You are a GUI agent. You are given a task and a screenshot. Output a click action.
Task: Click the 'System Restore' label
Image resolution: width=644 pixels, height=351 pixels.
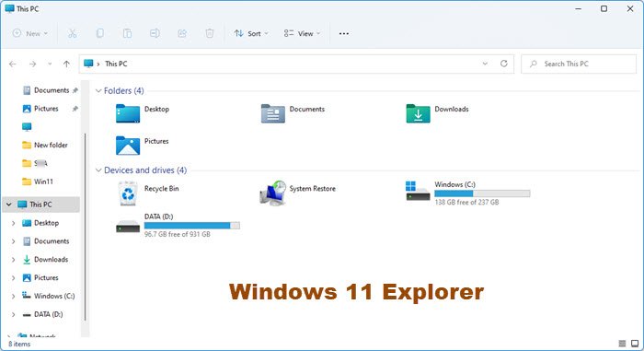point(313,189)
